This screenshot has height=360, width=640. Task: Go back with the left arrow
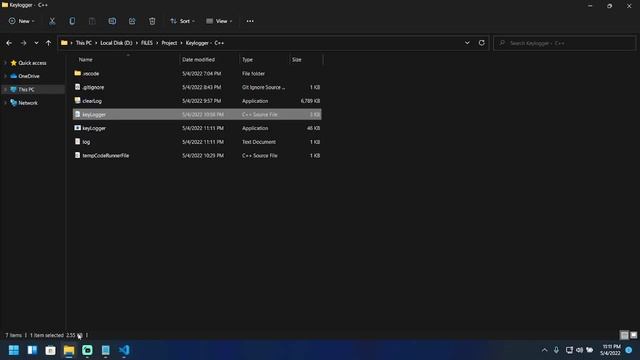[x=9, y=43]
